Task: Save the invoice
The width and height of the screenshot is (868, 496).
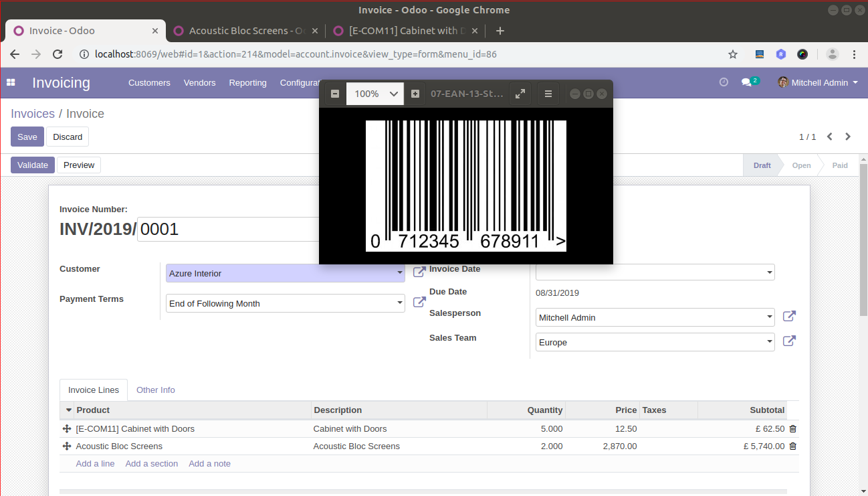Action: point(27,137)
